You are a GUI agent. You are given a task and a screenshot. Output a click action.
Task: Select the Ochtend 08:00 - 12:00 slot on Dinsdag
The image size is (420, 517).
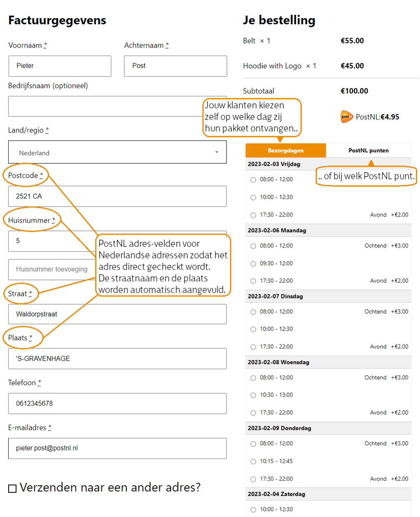point(253,312)
